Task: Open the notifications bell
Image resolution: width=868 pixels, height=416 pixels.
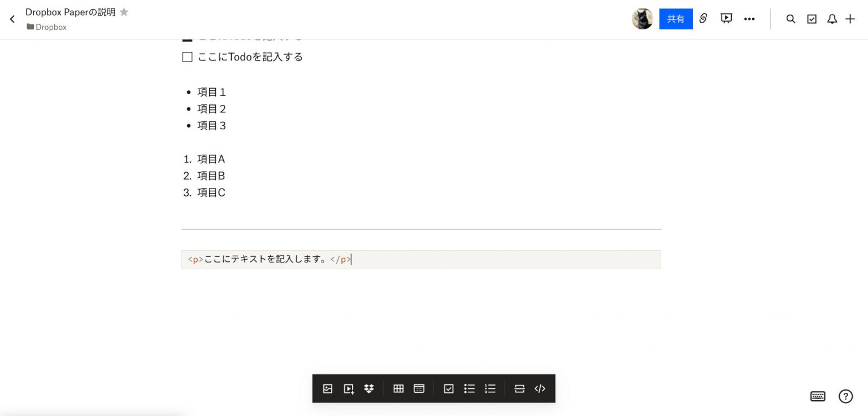Action: (832, 19)
